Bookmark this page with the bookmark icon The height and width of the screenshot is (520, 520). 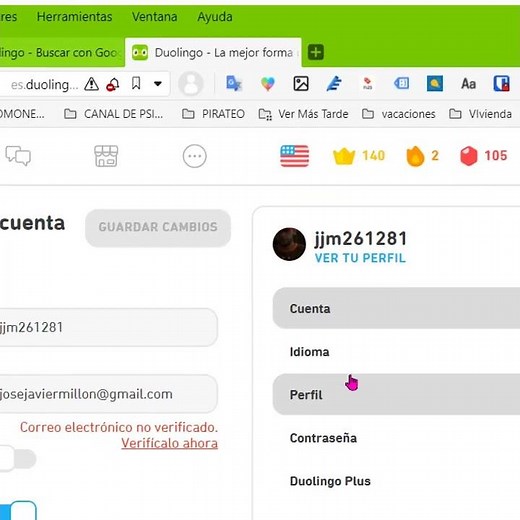click(x=136, y=84)
